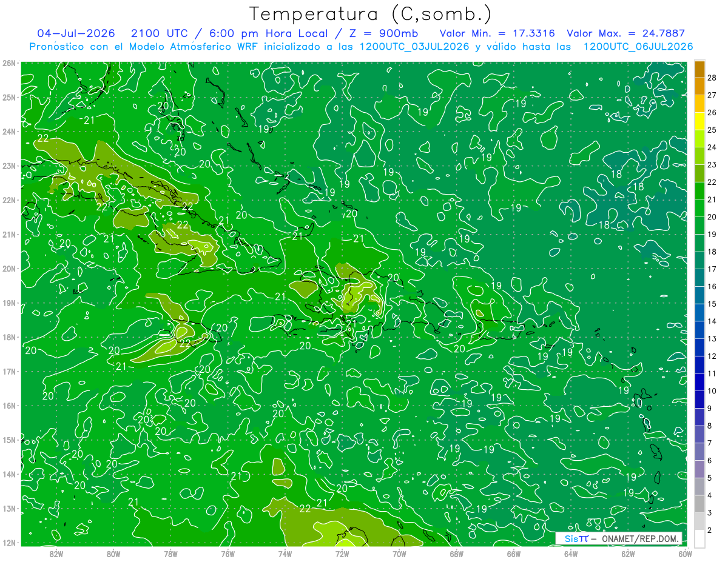Image resolution: width=728 pixels, height=562 pixels.
Task: Click the latitude axis label "20N"
Action: click(9, 269)
